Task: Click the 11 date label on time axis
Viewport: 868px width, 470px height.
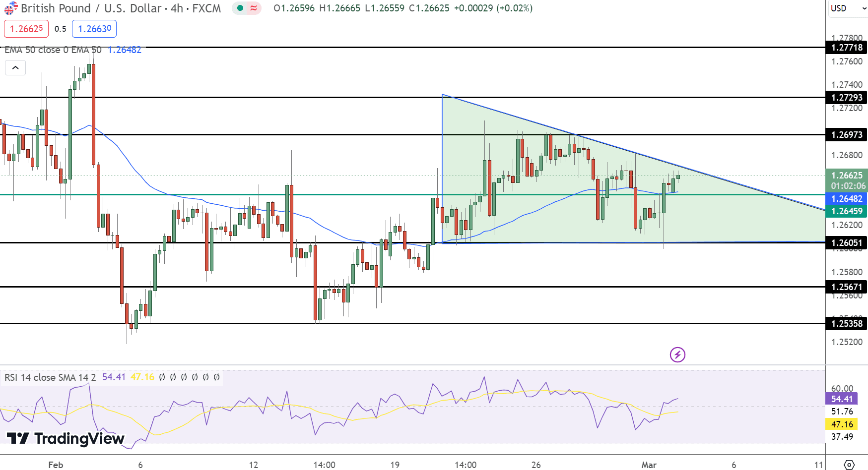Action: [x=818, y=465]
